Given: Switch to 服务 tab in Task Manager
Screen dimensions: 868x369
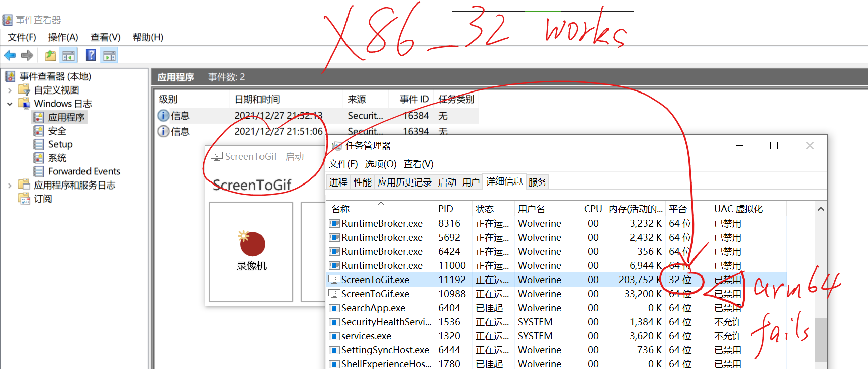Looking at the screenshot, I should click(x=537, y=182).
